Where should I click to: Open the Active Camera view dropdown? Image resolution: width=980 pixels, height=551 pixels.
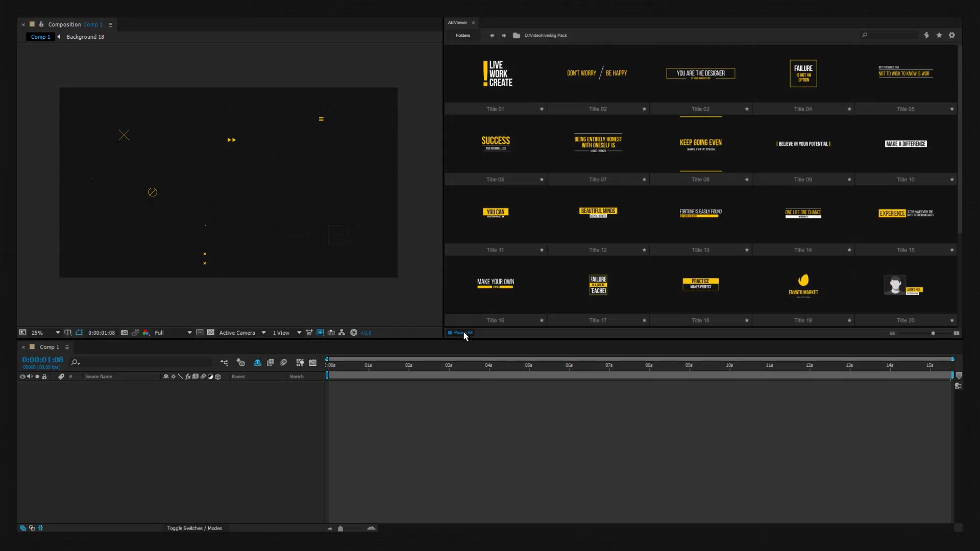263,333
